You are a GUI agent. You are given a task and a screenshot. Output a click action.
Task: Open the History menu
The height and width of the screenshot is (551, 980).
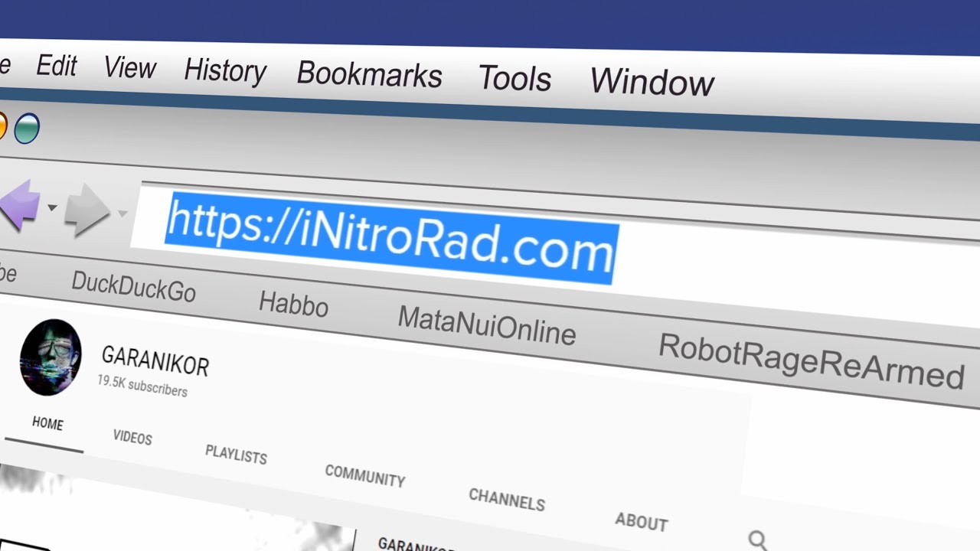point(224,70)
